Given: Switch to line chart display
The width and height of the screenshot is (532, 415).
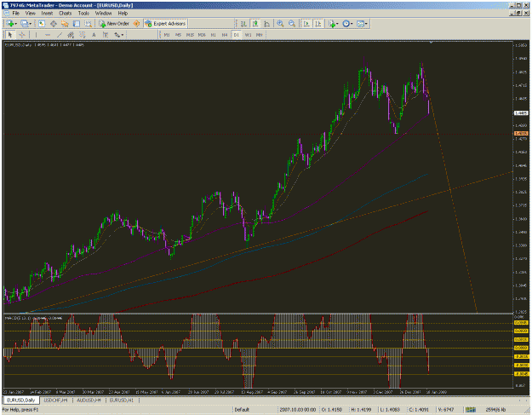Looking at the screenshot, I should [267, 24].
